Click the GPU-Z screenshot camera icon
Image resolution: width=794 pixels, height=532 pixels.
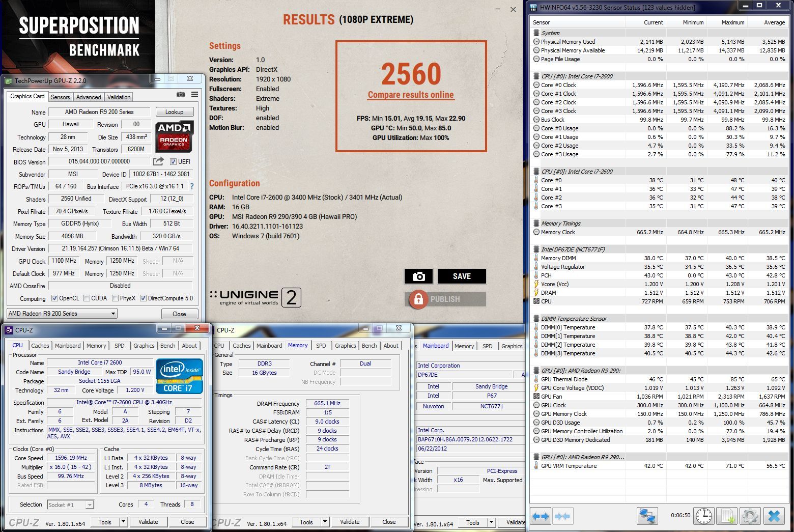pos(181,95)
